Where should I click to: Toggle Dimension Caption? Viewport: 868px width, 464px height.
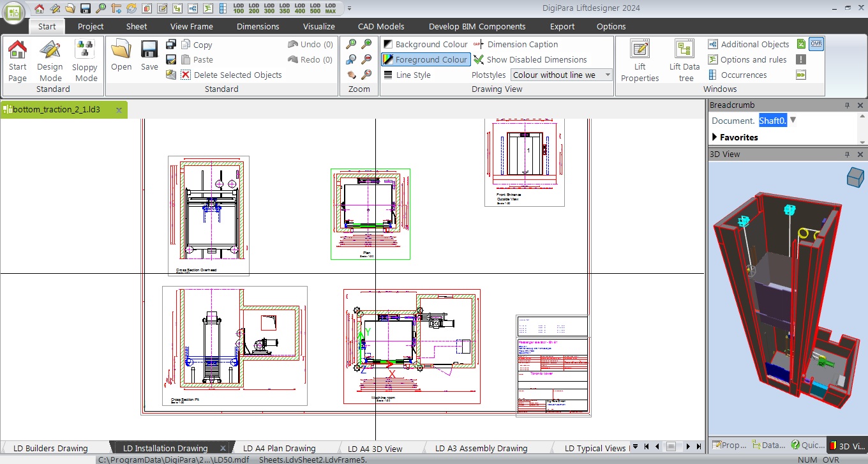coord(516,44)
